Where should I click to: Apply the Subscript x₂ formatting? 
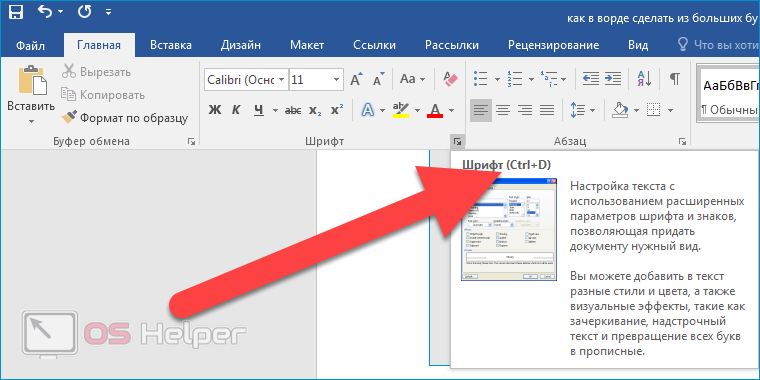coord(315,111)
